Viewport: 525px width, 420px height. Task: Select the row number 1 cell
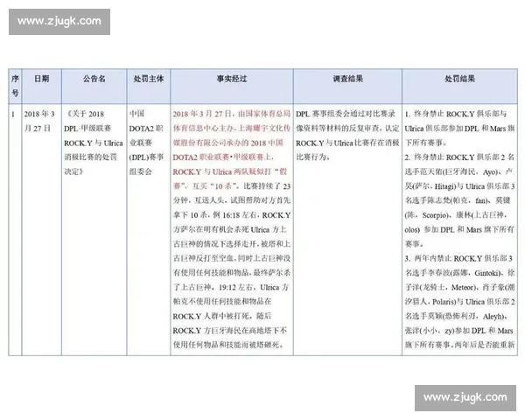(15, 230)
